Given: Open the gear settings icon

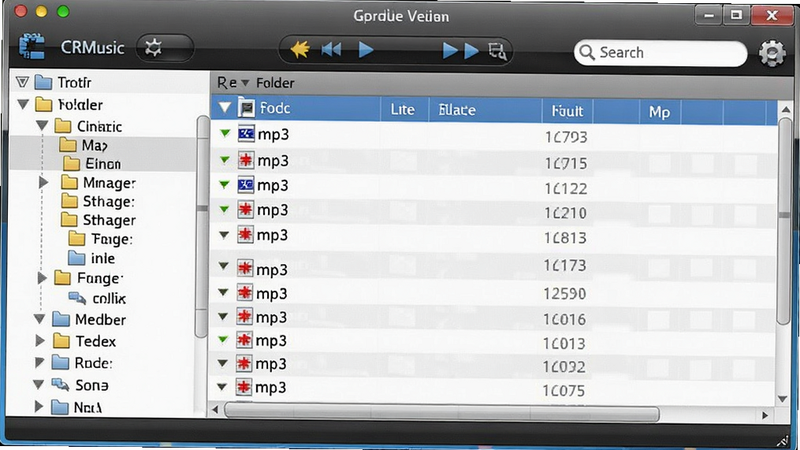Looking at the screenshot, I should (772, 53).
